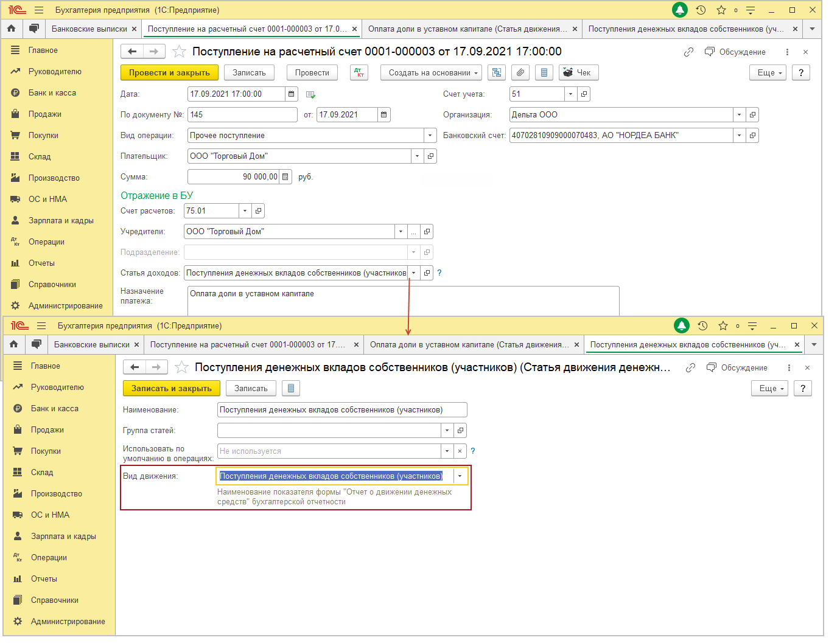840x643 pixels.
Task: Expand Создать на основании dropdown
Action: click(431, 72)
